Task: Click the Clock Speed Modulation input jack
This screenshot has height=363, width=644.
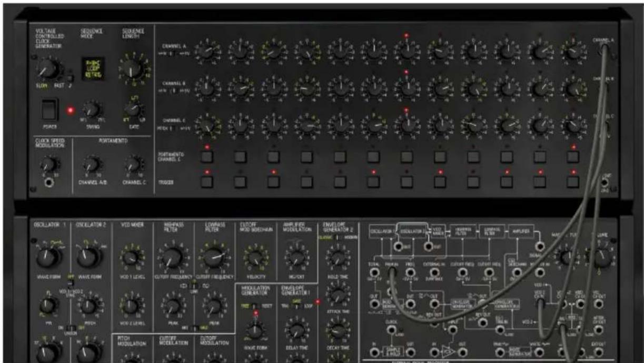Action: point(49,183)
